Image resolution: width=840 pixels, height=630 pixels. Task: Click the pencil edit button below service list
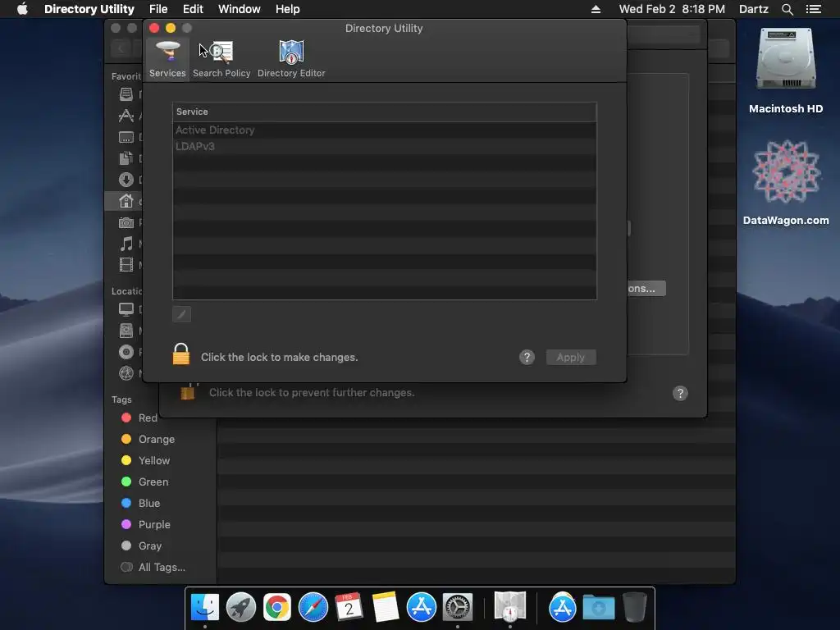click(181, 314)
